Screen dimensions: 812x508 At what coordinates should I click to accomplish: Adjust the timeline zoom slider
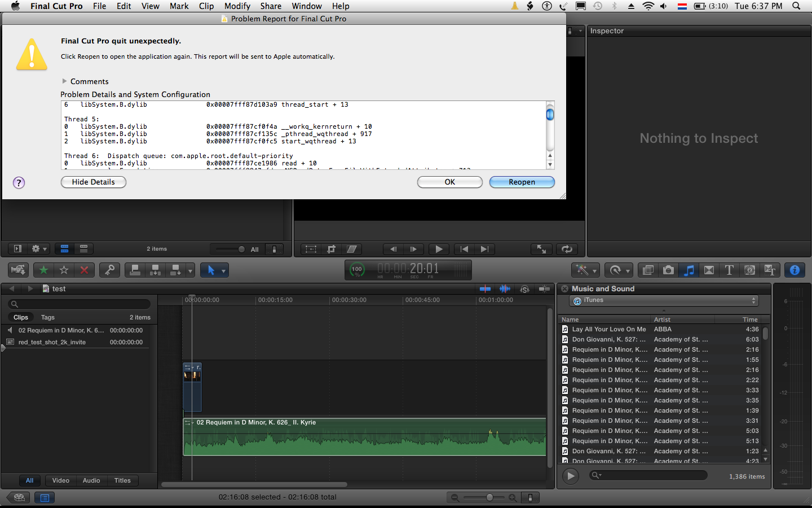(x=489, y=497)
